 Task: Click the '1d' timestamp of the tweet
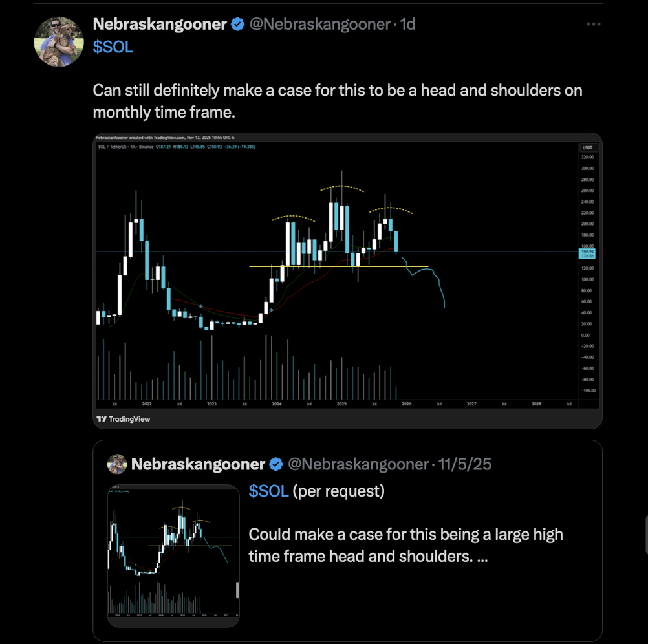tap(408, 25)
